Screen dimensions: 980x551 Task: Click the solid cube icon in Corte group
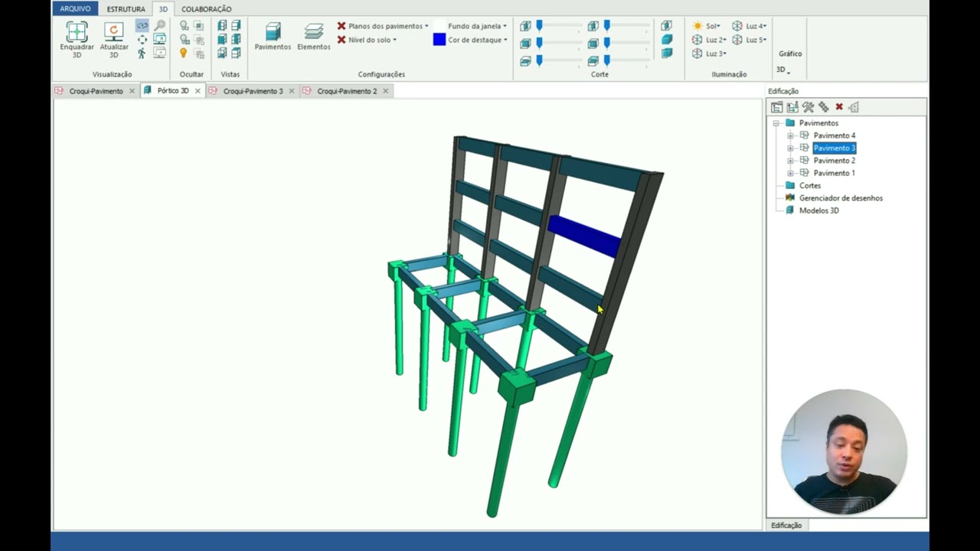tap(667, 39)
